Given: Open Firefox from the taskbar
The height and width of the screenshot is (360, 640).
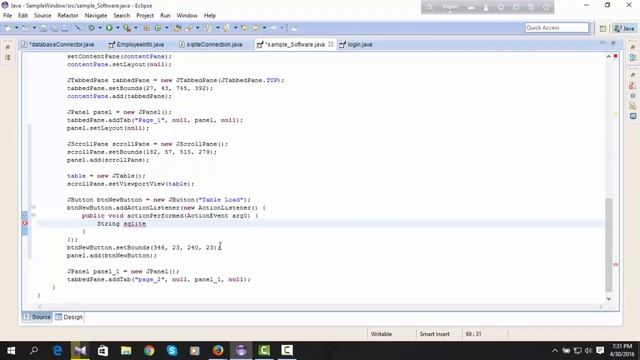Looking at the screenshot, I should click(218, 351).
